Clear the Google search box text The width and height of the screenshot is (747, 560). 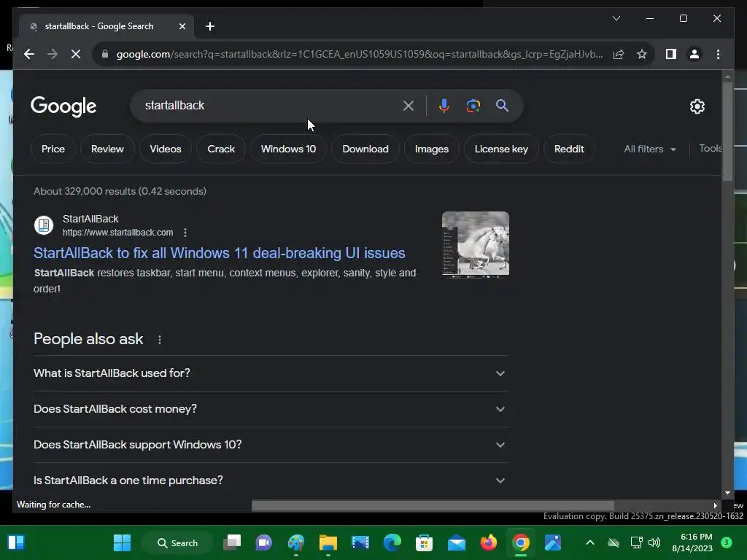tap(409, 106)
